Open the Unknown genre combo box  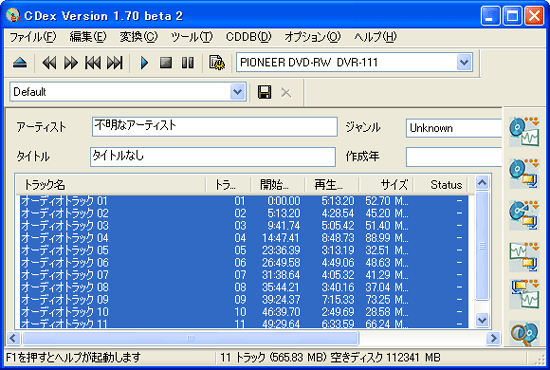coord(454,128)
